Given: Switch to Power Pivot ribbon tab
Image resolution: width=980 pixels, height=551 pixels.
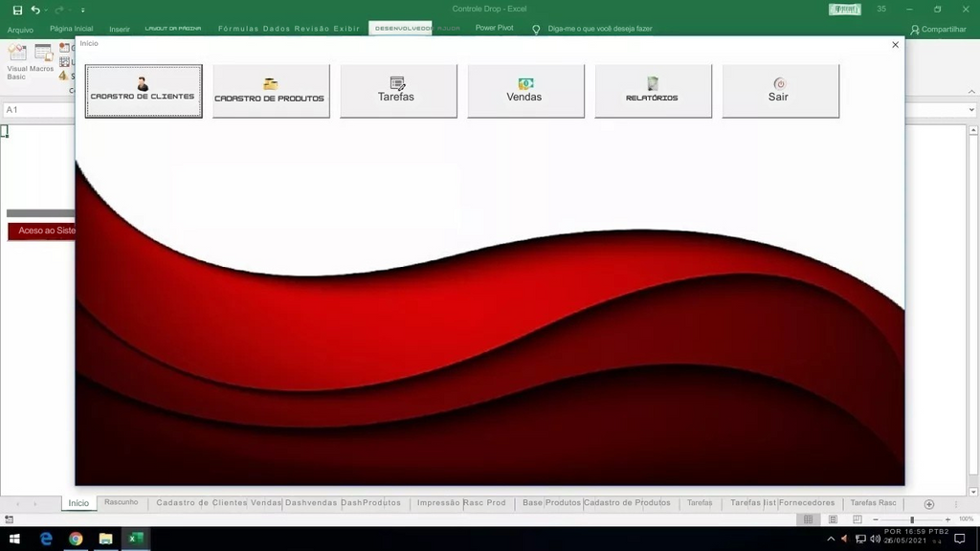Looking at the screenshot, I should click(x=494, y=29).
